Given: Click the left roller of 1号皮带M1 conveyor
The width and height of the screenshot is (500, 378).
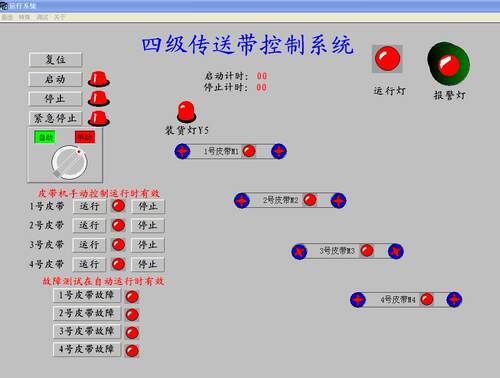Looking at the screenshot, I should coord(183,151).
